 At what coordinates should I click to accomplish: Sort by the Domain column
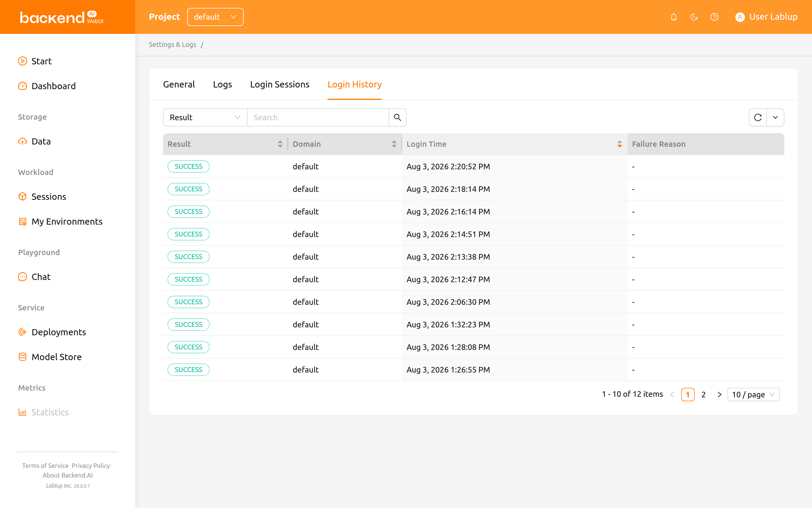[394, 144]
